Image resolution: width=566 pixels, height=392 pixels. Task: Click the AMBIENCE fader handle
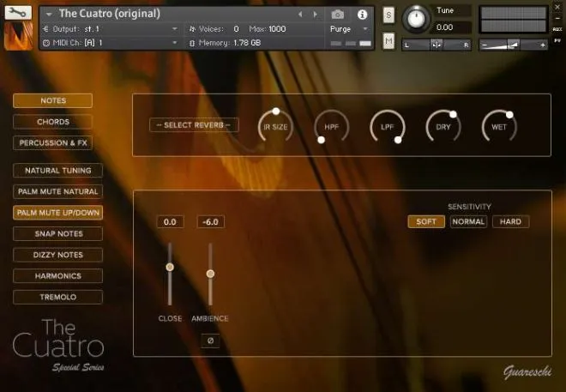210,274
